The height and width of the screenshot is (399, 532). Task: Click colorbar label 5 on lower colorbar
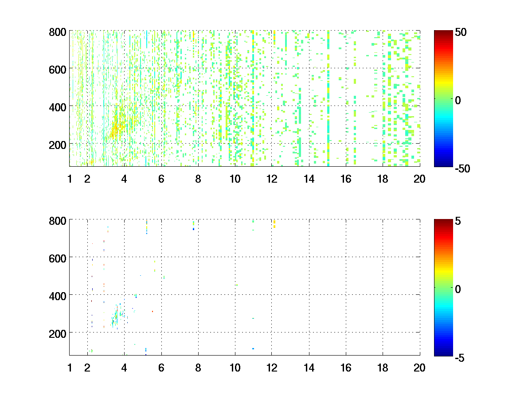point(458,221)
